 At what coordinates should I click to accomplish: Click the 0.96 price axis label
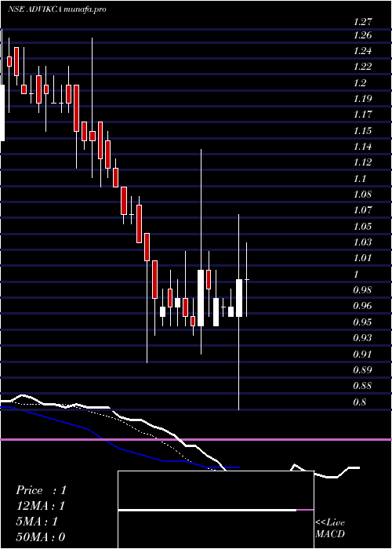point(362,306)
